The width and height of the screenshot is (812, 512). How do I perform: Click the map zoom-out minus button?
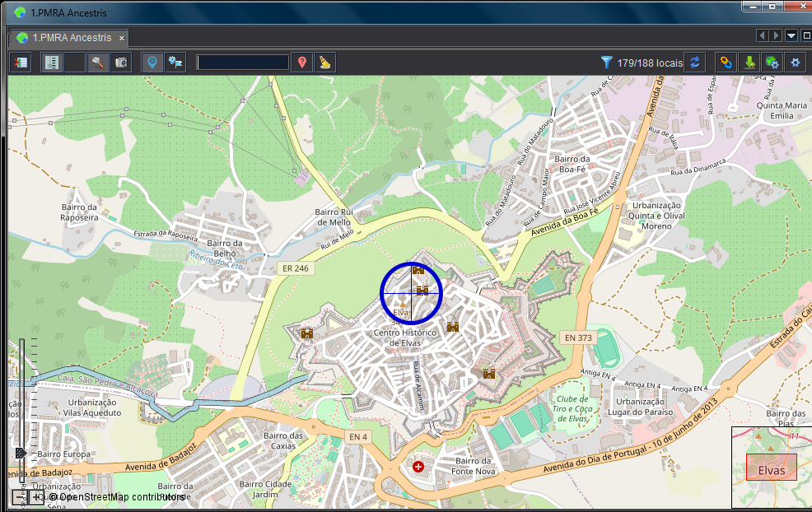tap(20, 496)
